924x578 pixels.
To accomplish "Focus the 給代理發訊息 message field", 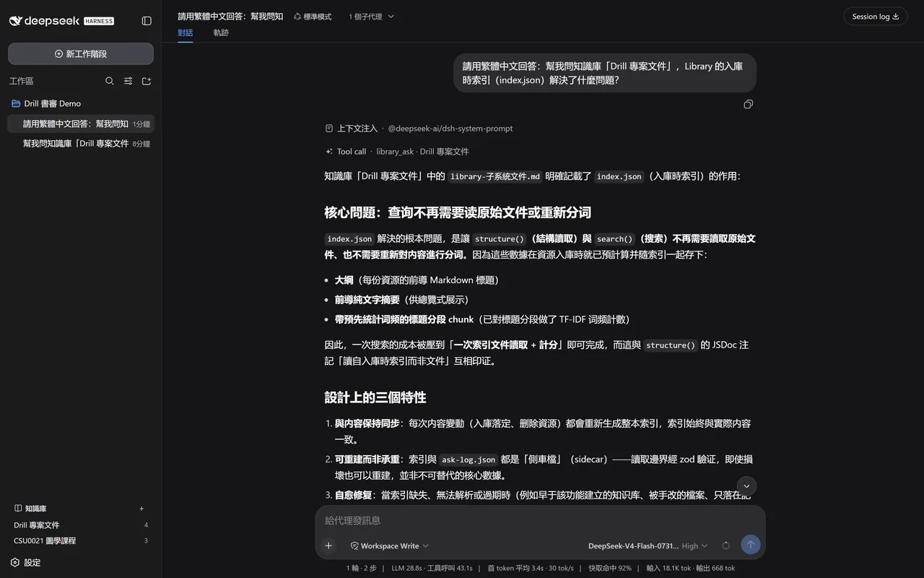I will tap(540, 520).
